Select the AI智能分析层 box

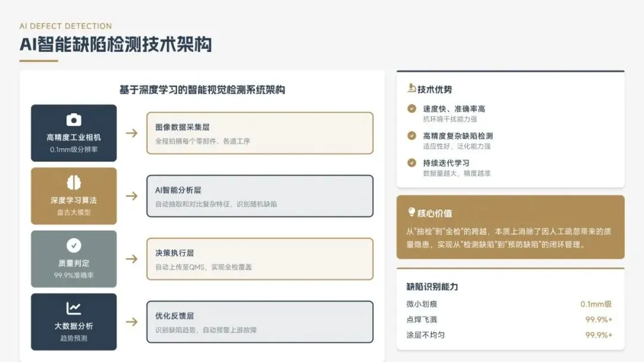tap(260, 196)
